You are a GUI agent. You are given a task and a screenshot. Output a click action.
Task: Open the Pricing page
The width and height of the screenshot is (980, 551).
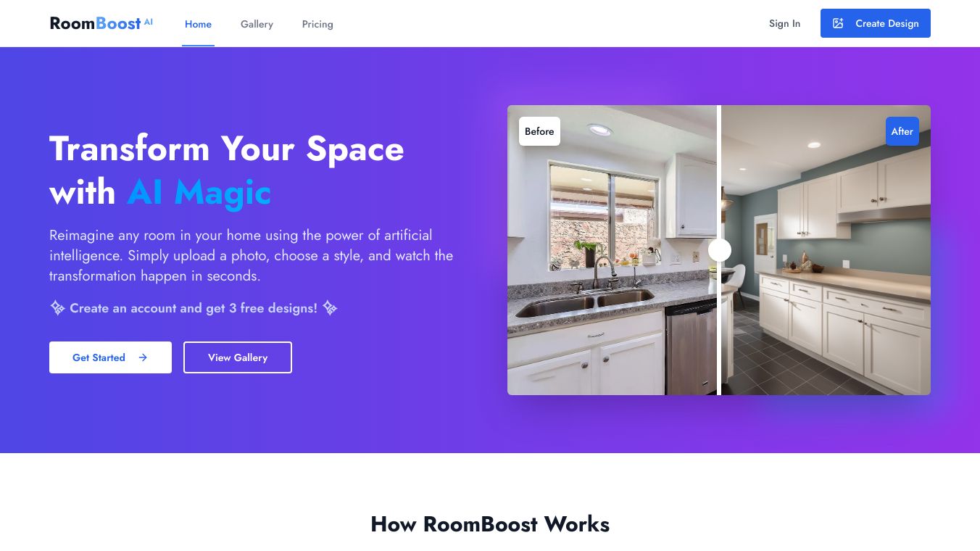317,24
